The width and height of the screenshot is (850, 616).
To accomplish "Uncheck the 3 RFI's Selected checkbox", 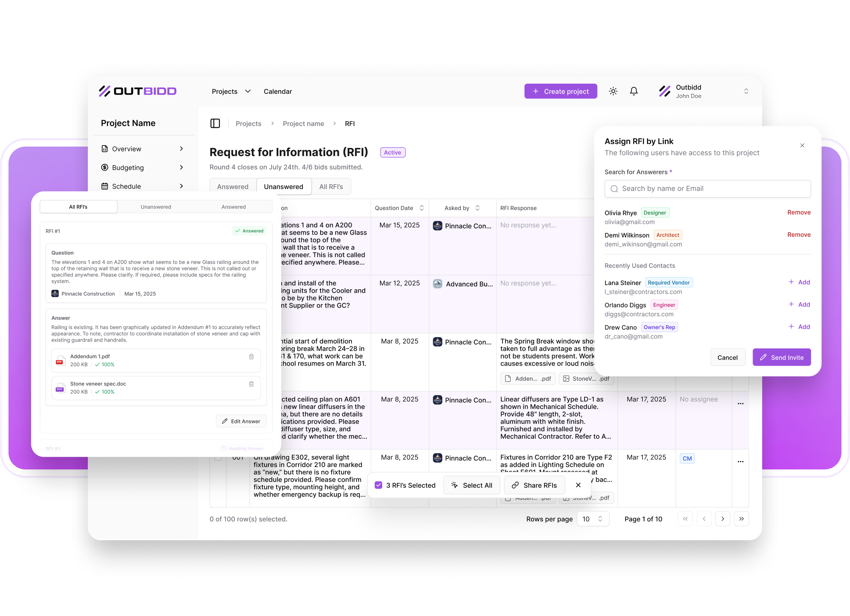I will [379, 485].
